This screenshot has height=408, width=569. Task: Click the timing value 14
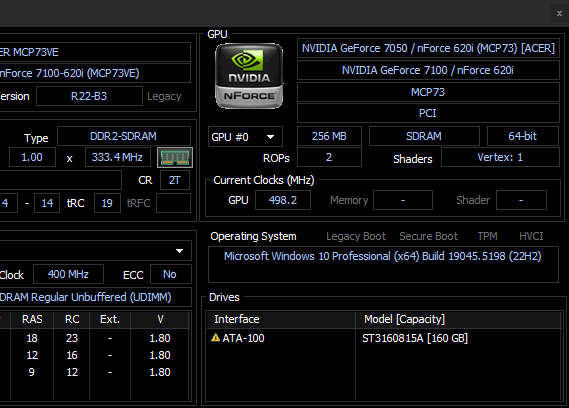pos(47,203)
